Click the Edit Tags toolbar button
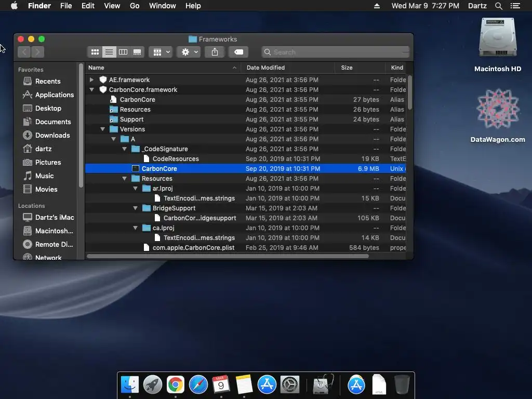532x399 pixels. point(238,52)
